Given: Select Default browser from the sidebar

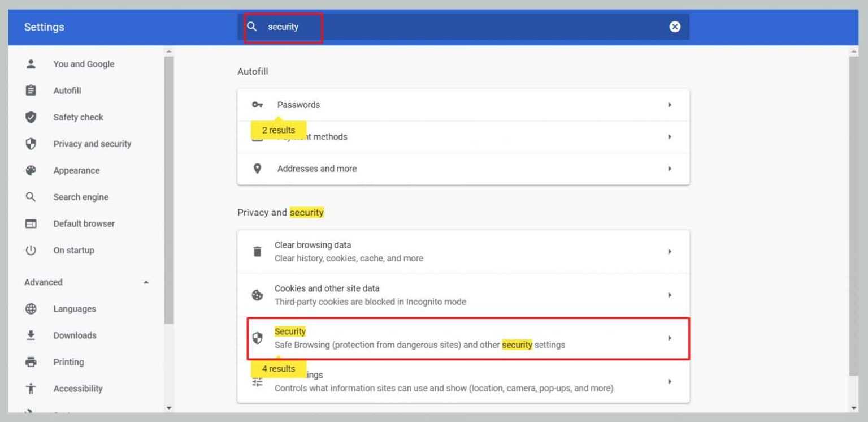Looking at the screenshot, I should coord(84,223).
